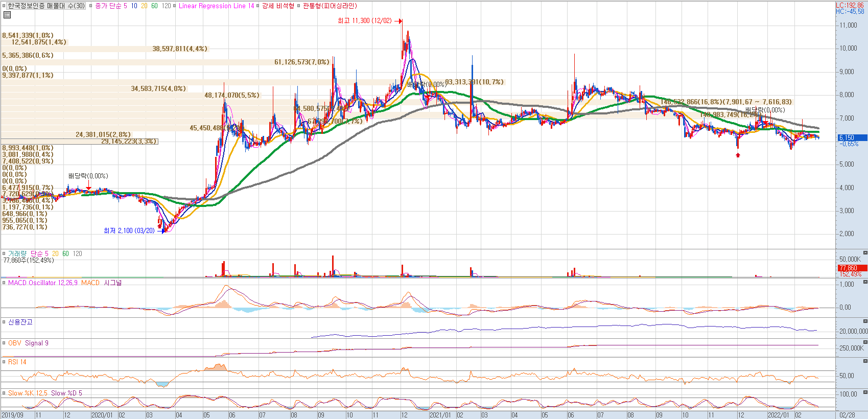868x419 pixels.
Task: Click the 61,126,573(7.0%) volume profile bar
Action: (x=166, y=62)
